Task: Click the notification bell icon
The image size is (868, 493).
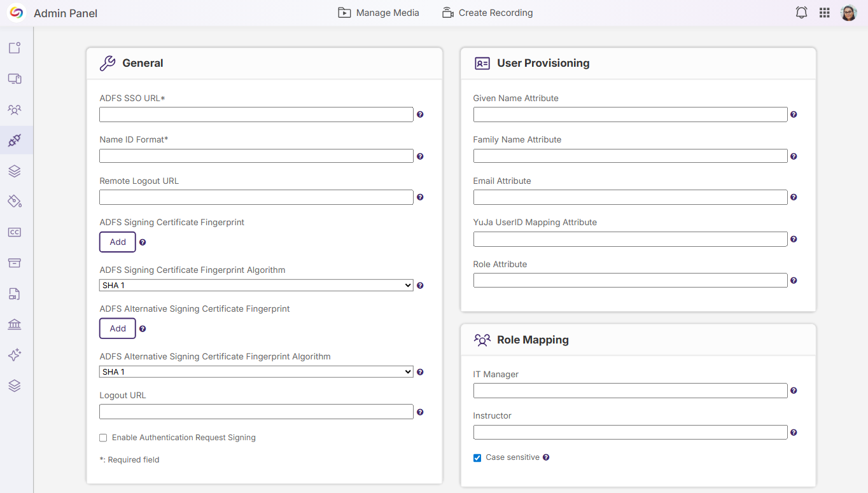Action: 801,12
